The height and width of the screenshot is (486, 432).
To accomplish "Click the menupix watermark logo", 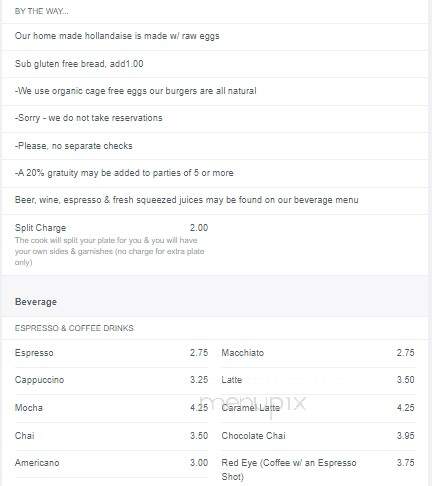I will tap(252, 404).
